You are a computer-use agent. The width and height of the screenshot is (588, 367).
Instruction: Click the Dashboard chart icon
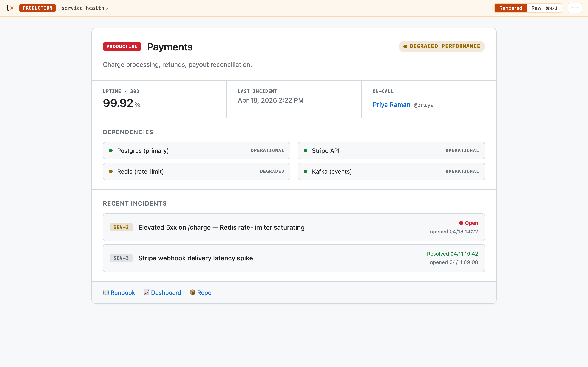pos(146,292)
